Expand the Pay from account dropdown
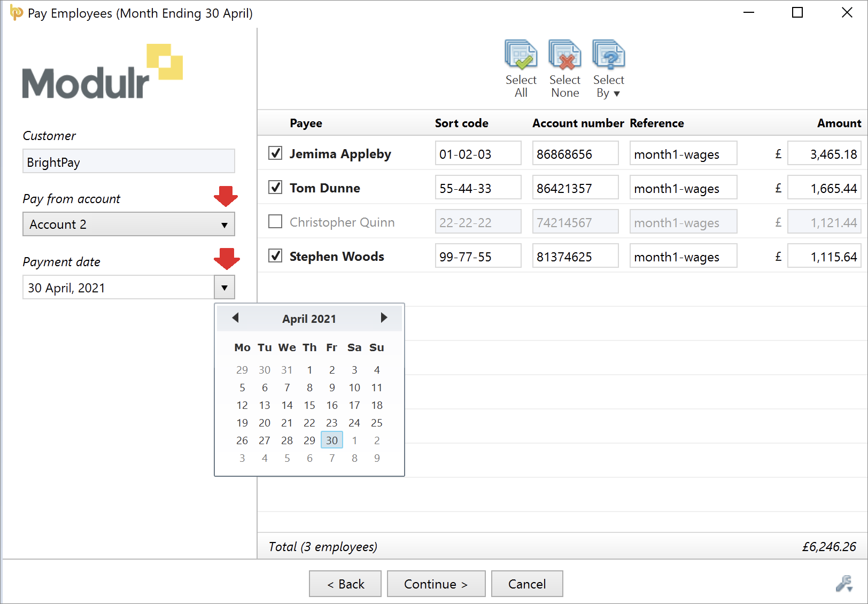This screenshot has width=868, height=604. click(224, 224)
